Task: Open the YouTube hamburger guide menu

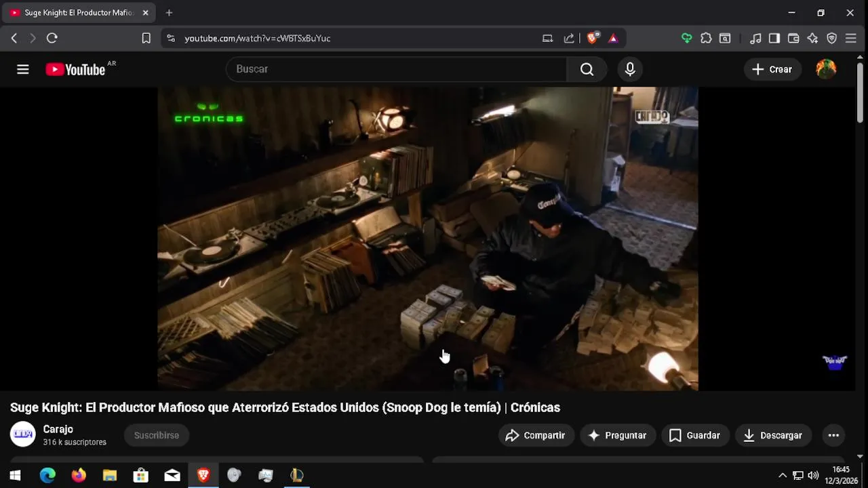Action: point(23,69)
